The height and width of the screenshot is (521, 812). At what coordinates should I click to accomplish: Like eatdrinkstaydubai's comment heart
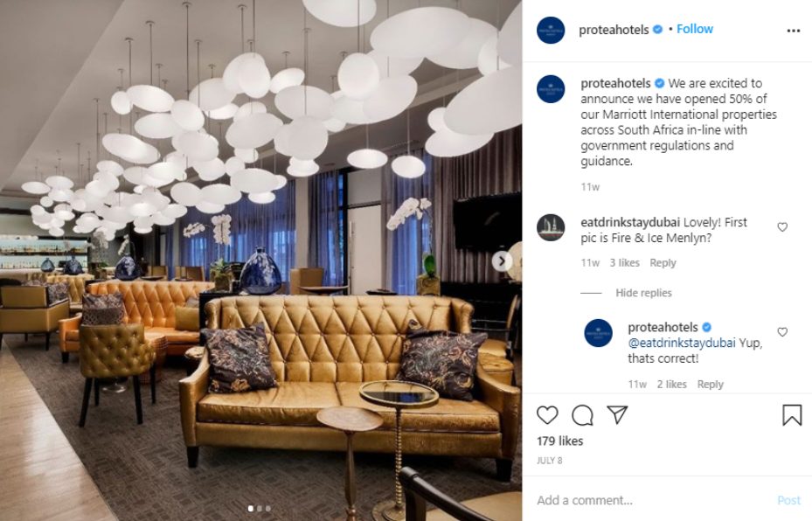(782, 226)
